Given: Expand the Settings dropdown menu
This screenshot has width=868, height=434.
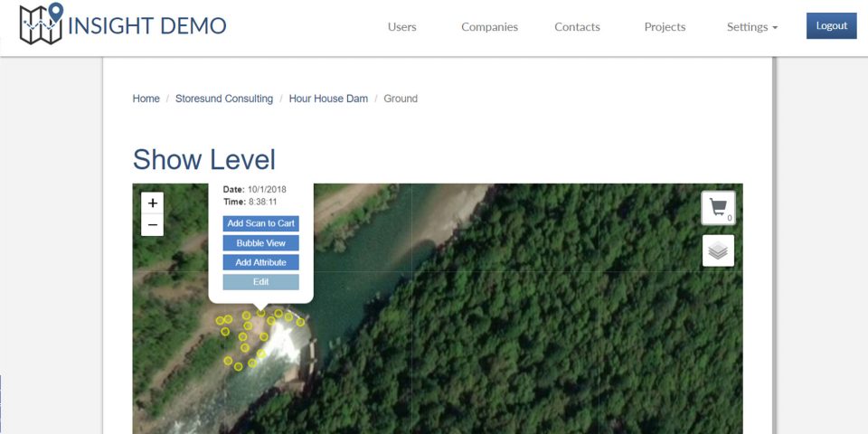Looking at the screenshot, I should point(752,27).
